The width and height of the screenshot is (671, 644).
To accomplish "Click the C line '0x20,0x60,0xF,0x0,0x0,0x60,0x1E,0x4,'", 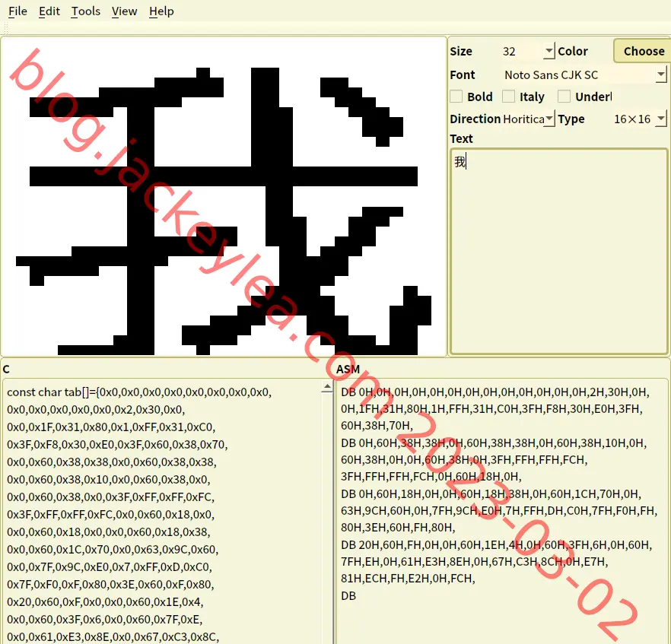I will [x=105, y=602].
